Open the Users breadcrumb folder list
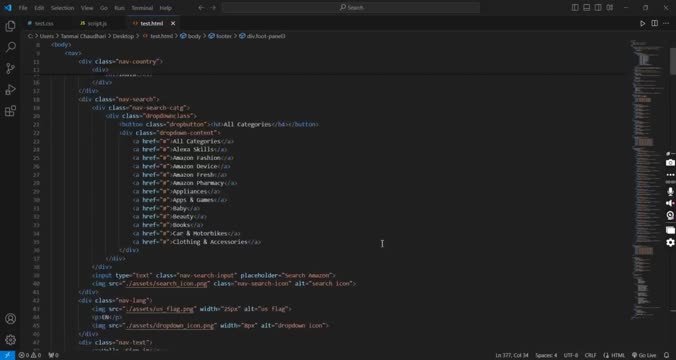The height and width of the screenshot is (360, 676). pyautogui.click(x=47, y=36)
